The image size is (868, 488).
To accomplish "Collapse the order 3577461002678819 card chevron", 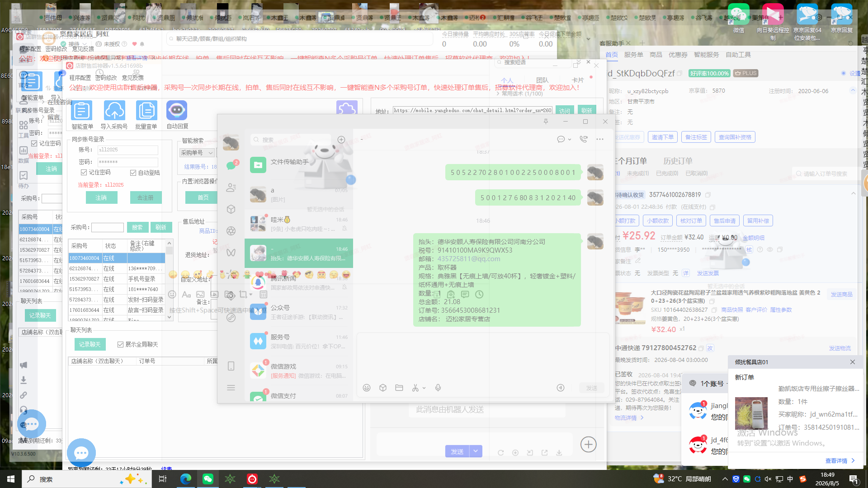I will pyautogui.click(x=853, y=193).
